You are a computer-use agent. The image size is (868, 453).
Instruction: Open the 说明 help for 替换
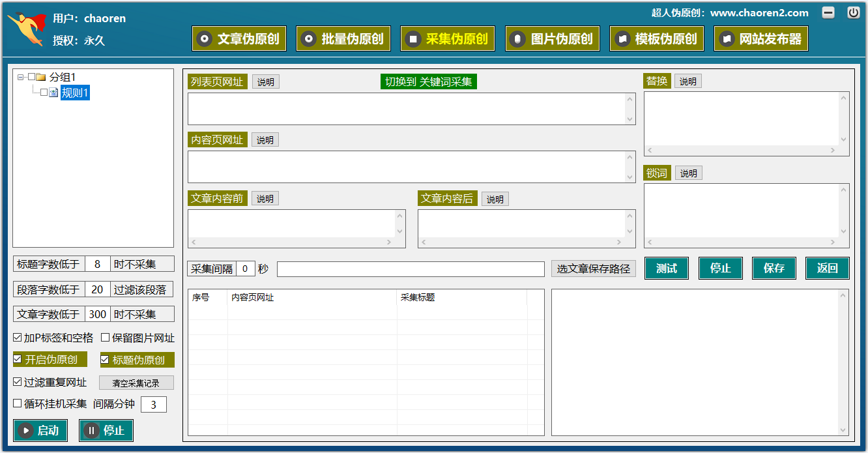point(688,81)
